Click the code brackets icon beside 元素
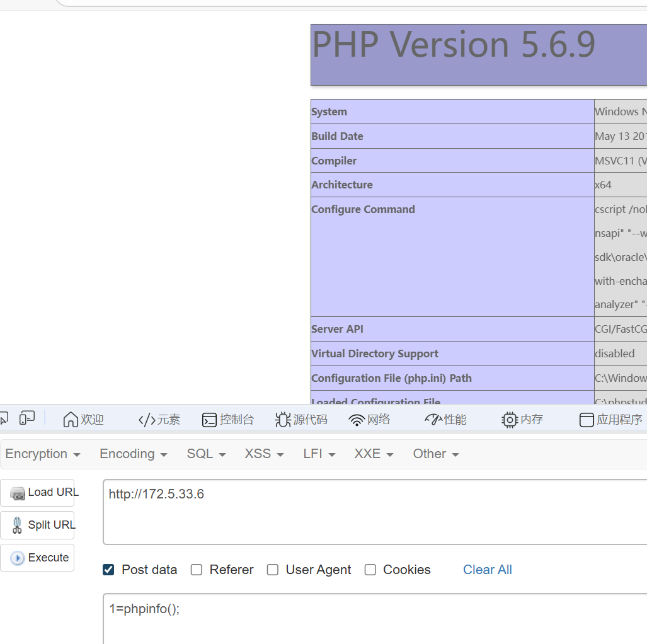This screenshot has height=644, width=647. [x=147, y=420]
